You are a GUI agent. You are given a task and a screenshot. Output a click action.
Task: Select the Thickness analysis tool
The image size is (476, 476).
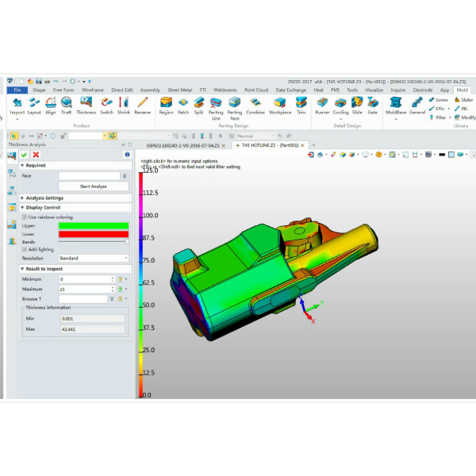tap(86, 104)
